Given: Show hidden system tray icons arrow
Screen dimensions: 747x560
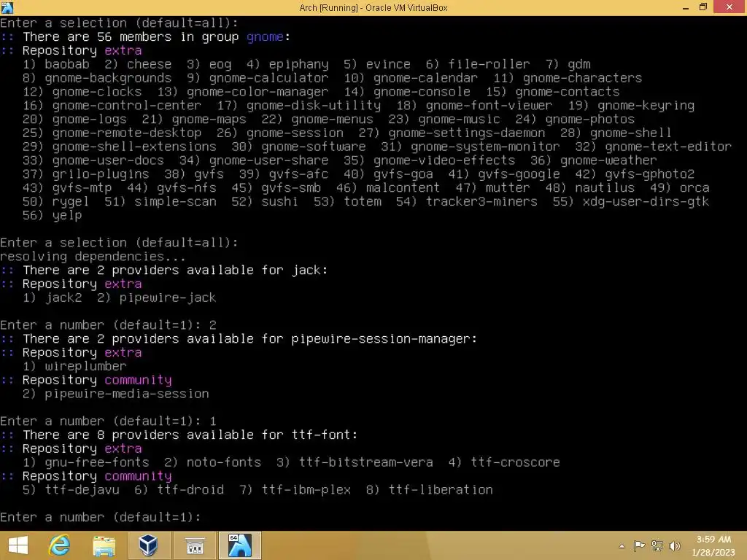Looking at the screenshot, I should point(622,546).
